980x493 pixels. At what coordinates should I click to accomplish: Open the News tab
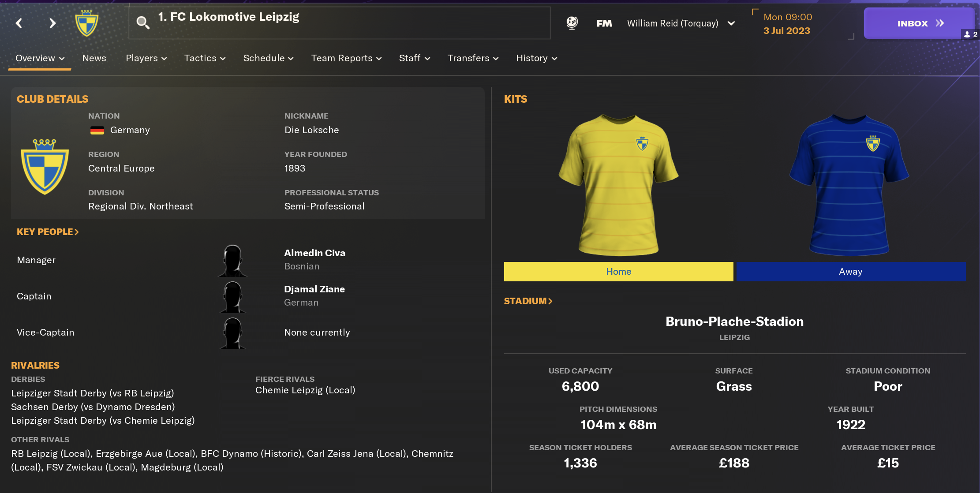[x=94, y=58]
